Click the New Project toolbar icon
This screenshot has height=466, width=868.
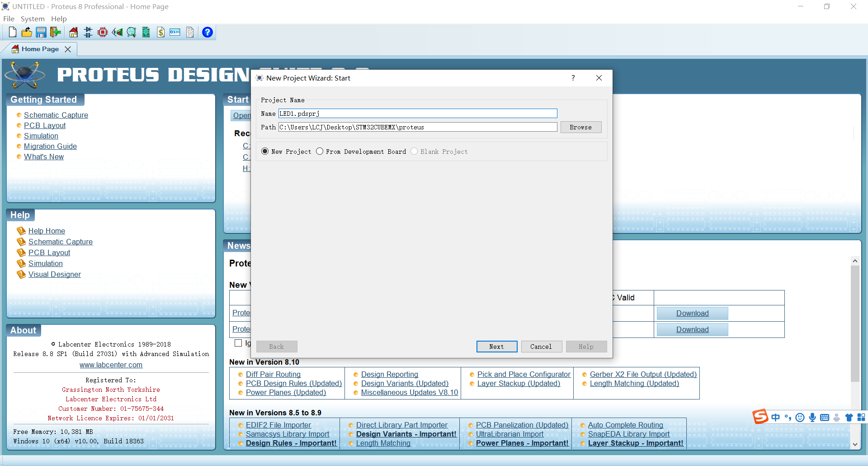point(13,32)
